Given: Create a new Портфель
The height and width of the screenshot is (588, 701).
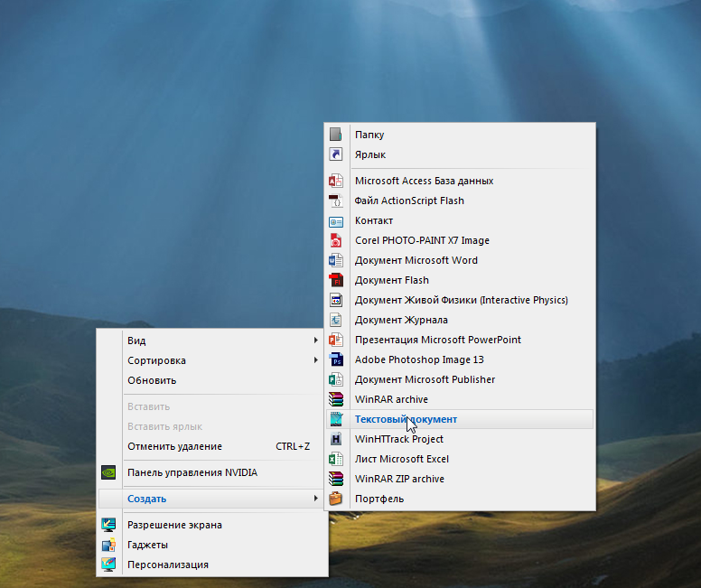Looking at the screenshot, I should click(x=460, y=498).
